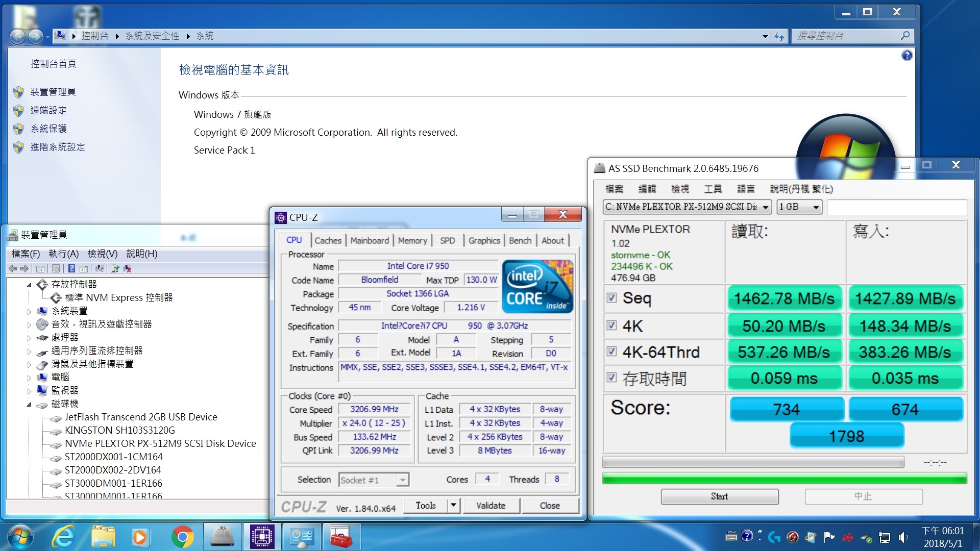Select KINGSTON SH103S3120G disk row
The image size is (980, 551).
119,431
